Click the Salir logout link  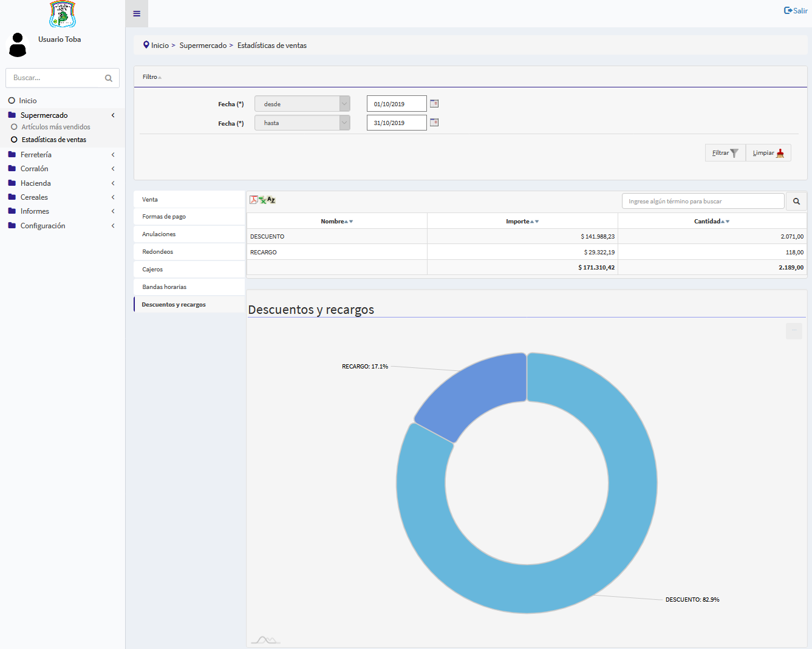(x=796, y=10)
